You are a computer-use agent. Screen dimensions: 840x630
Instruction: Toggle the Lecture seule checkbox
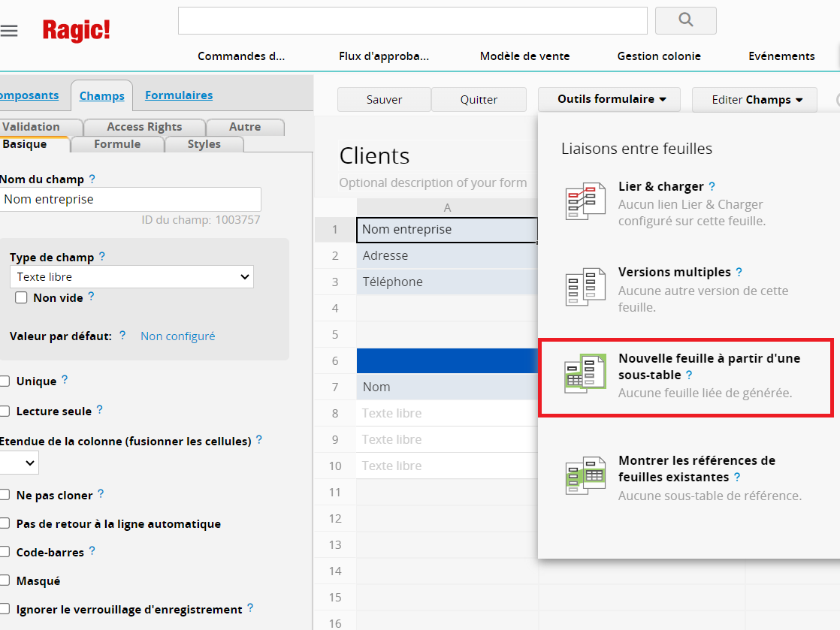click(x=5, y=411)
